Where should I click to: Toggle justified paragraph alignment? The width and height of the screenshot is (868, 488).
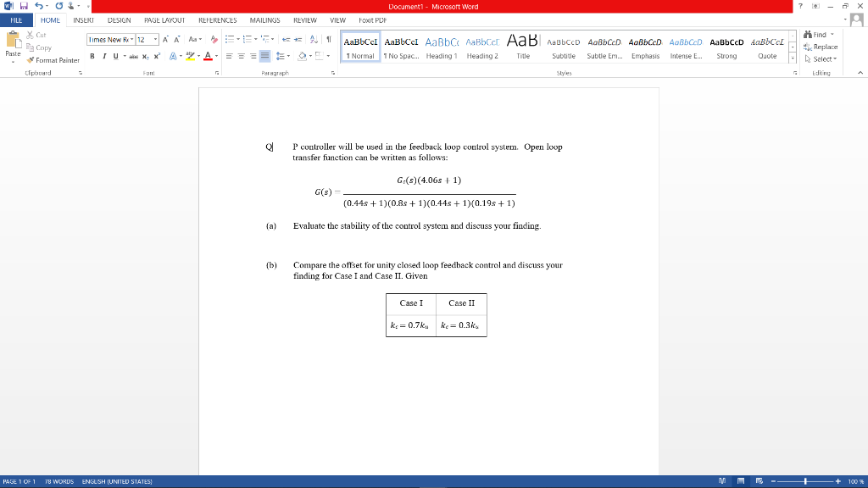tap(265, 57)
